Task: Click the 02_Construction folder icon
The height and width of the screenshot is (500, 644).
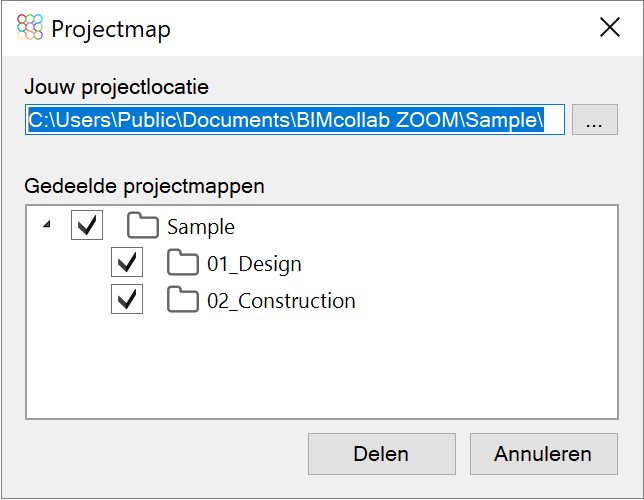Action: coord(183,299)
